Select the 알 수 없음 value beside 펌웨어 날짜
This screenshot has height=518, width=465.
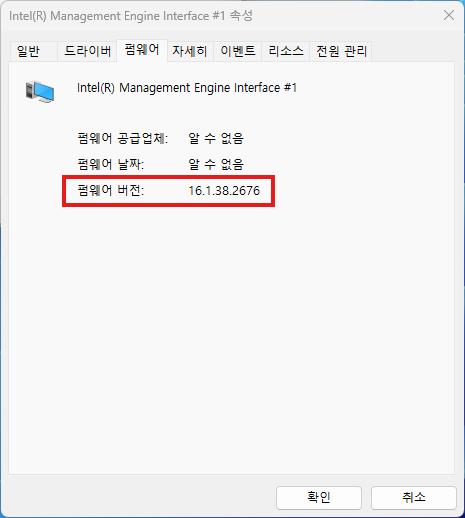pyautogui.click(x=216, y=164)
